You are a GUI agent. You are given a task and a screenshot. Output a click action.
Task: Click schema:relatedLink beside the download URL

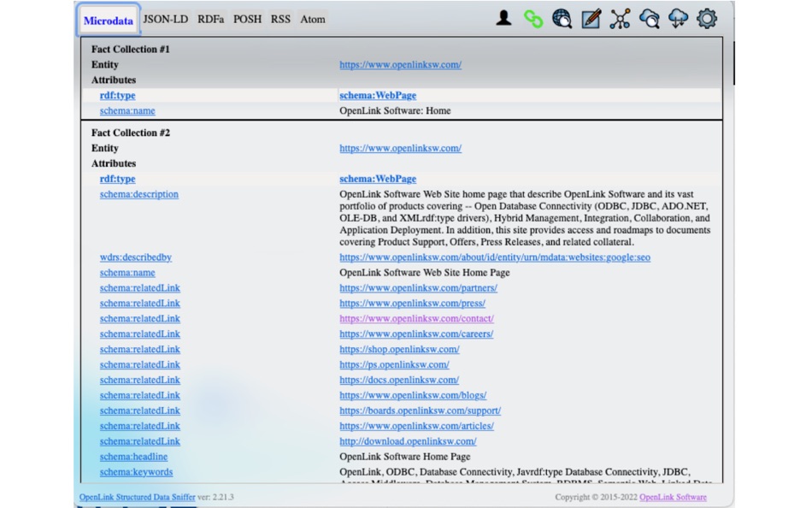click(x=140, y=441)
